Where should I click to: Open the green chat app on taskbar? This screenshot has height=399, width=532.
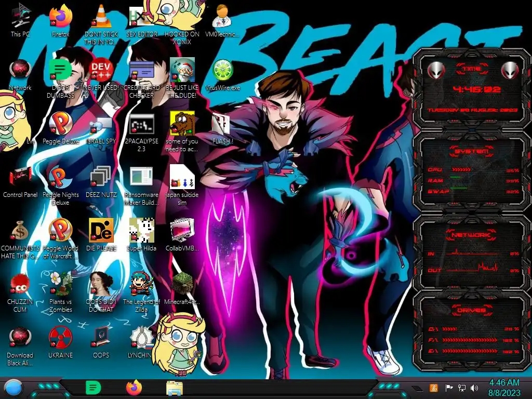tap(94, 388)
